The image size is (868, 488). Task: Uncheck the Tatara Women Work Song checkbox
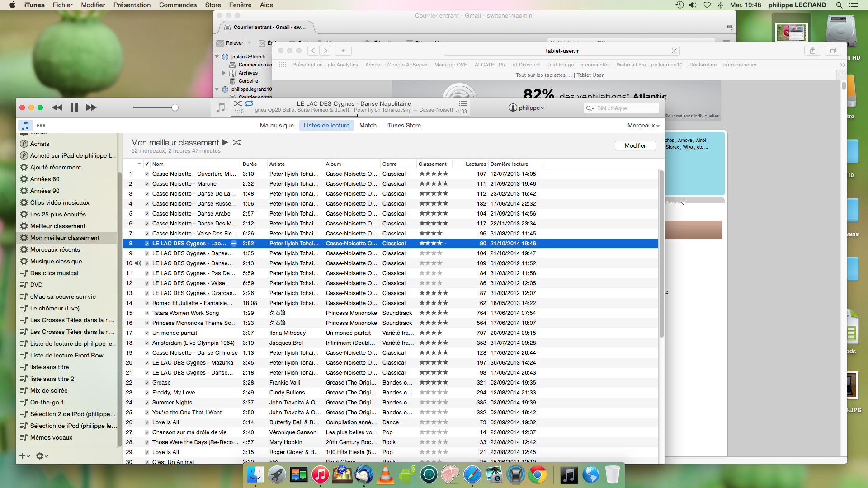click(x=147, y=313)
